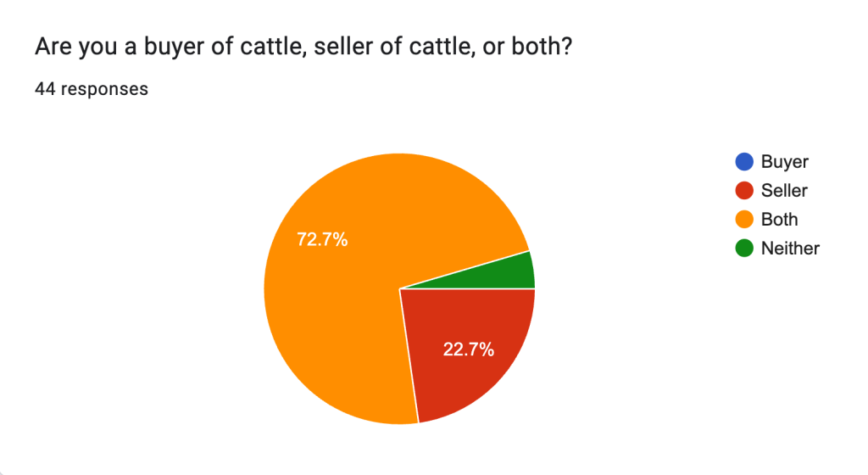Screen dimensions: 868x475
Task: Click the pie chart center where slices meet
Action: pos(399,288)
